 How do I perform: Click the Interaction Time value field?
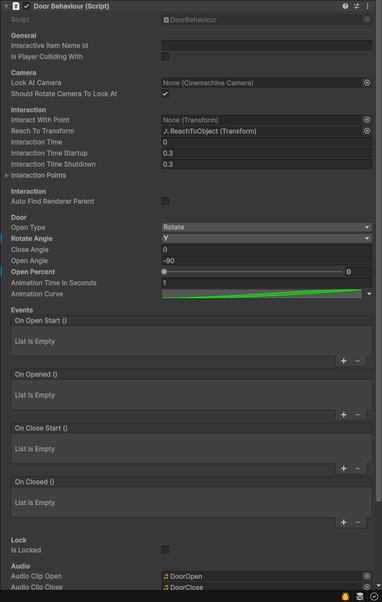[x=266, y=142]
